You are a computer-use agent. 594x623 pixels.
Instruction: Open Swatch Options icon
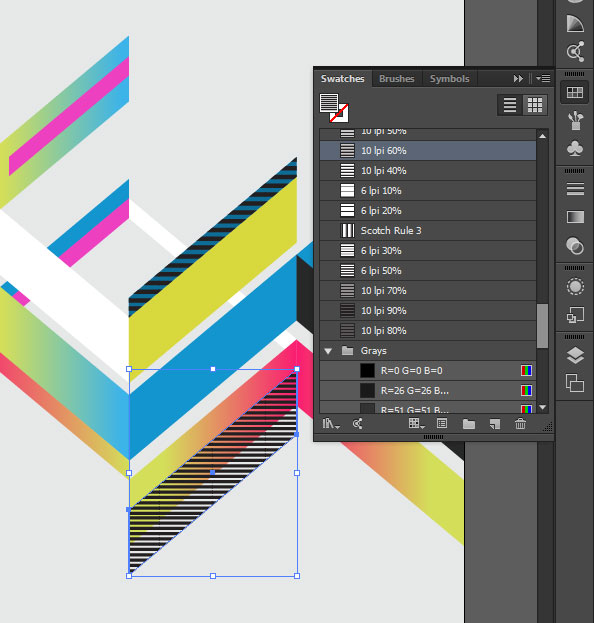click(442, 424)
